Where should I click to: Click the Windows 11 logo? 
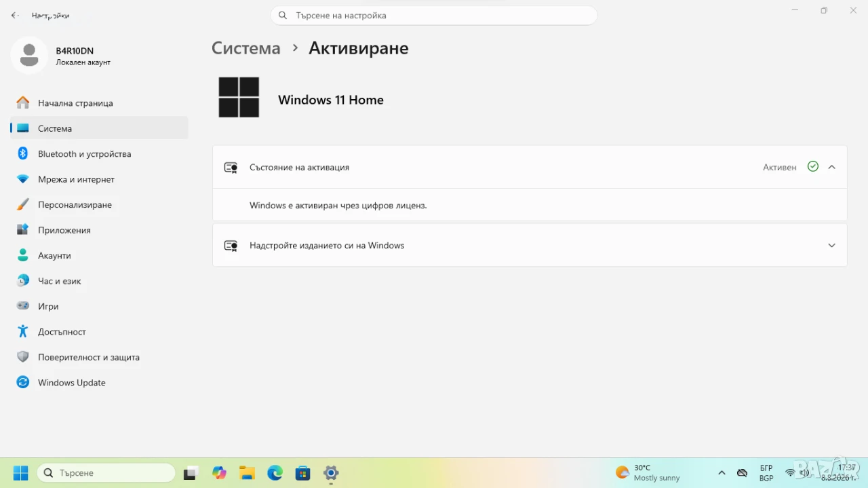(x=239, y=97)
